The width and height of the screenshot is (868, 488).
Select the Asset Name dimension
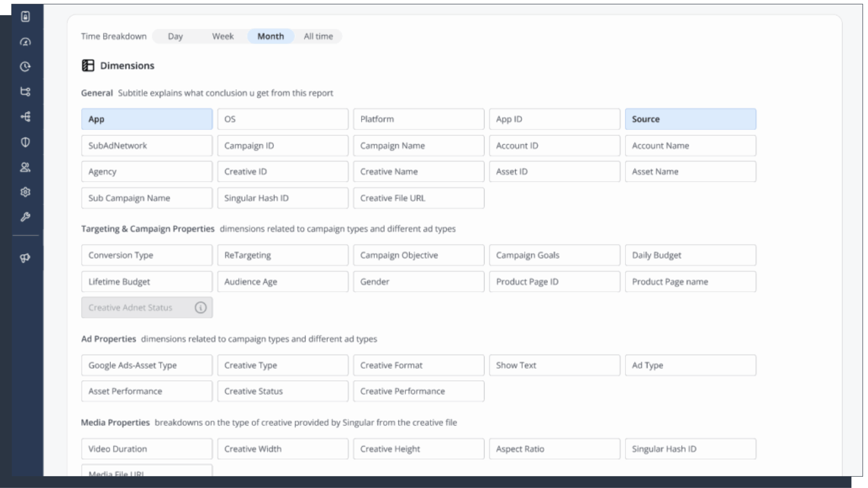690,172
